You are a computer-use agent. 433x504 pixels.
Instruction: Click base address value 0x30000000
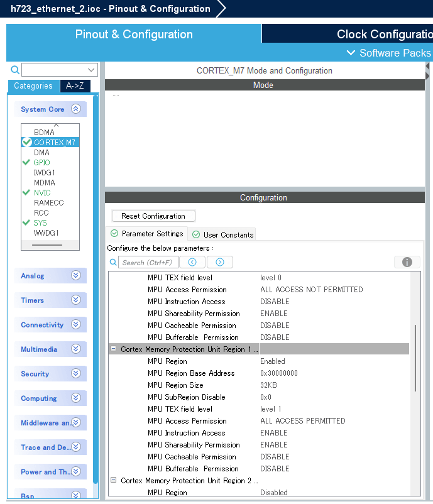click(x=279, y=373)
